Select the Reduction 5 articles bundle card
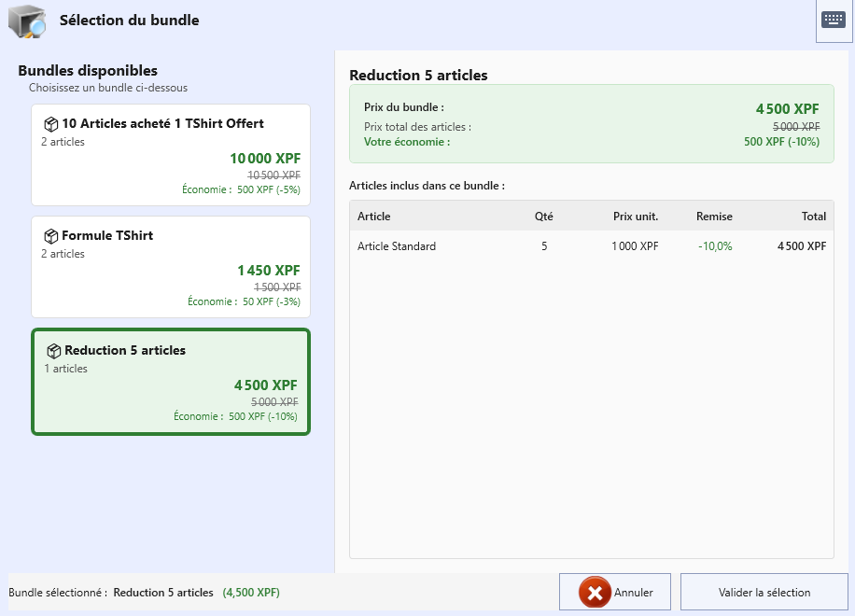Viewport: 855px width, 616px height. 171,382
